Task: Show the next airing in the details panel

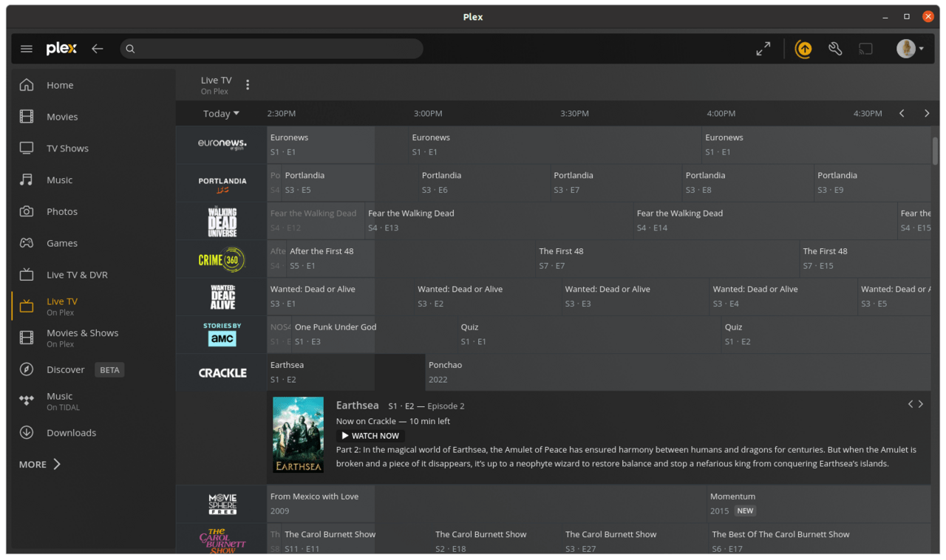Action: click(921, 404)
